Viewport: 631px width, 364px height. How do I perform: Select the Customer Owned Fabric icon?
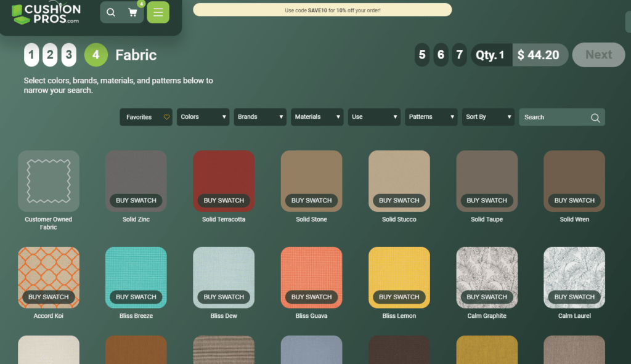[x=49, y=181]
